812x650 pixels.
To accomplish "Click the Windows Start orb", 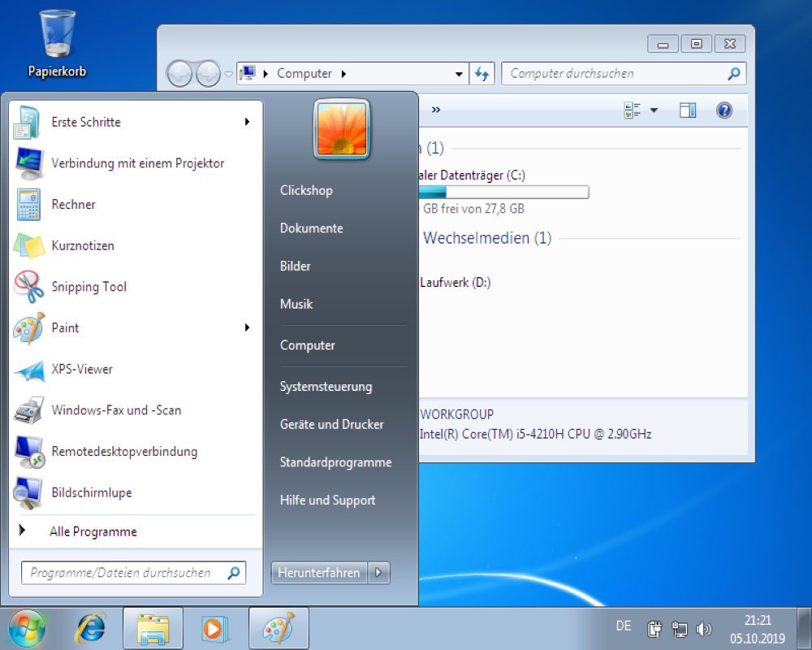I will 27,628.
